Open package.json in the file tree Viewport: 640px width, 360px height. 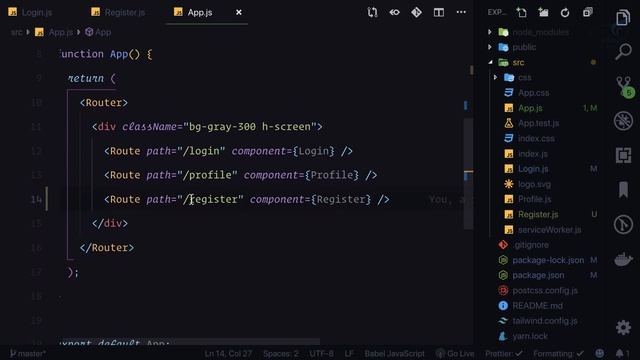[538, 276]
